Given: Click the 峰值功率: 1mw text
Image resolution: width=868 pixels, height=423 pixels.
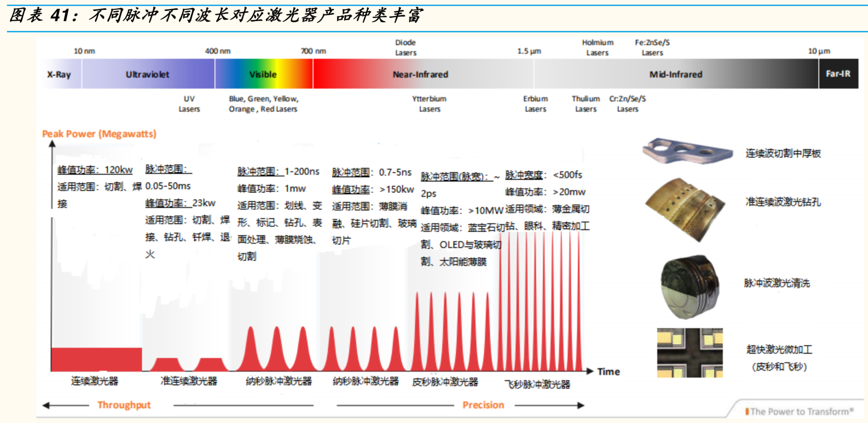Looking at the screenshot, I should point(272,188).
